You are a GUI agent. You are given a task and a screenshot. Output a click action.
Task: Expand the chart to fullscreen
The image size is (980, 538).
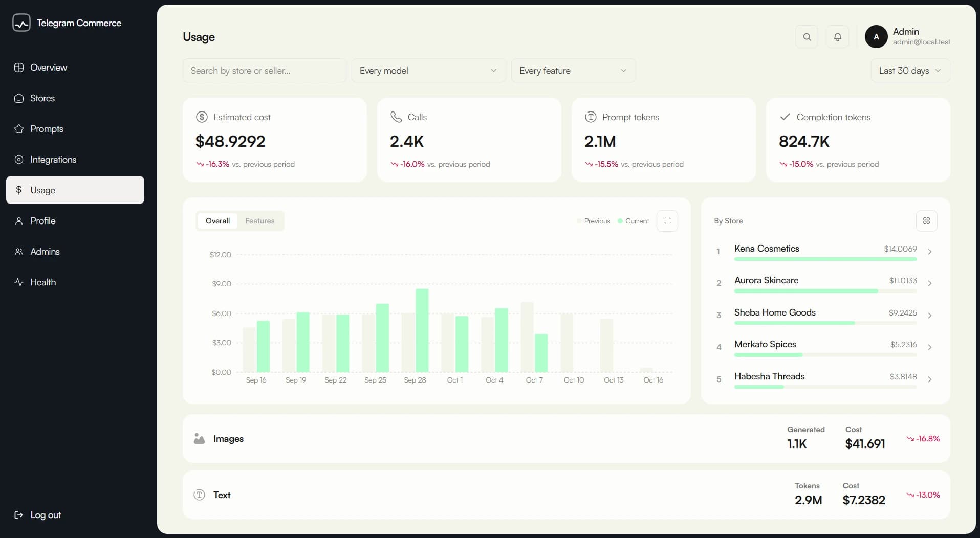[x=667, y=221]
